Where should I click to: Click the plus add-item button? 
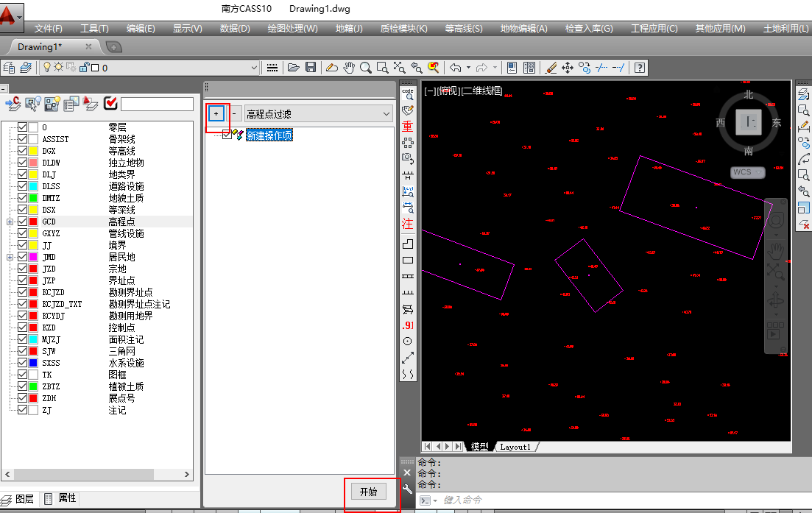(x=216, y=114)
